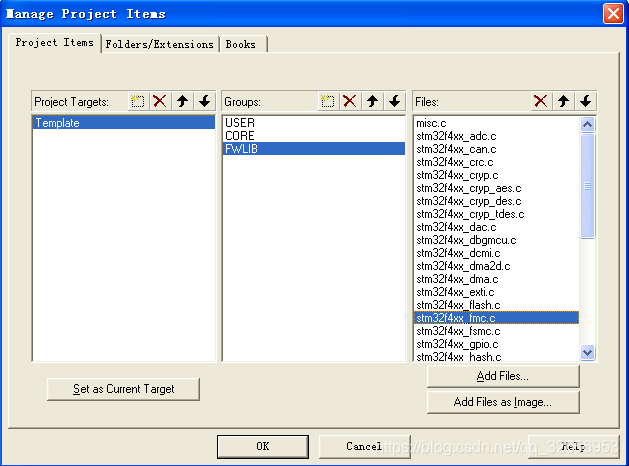
Task: Delete the selected Project Target
Action: (x=160, y=101)
